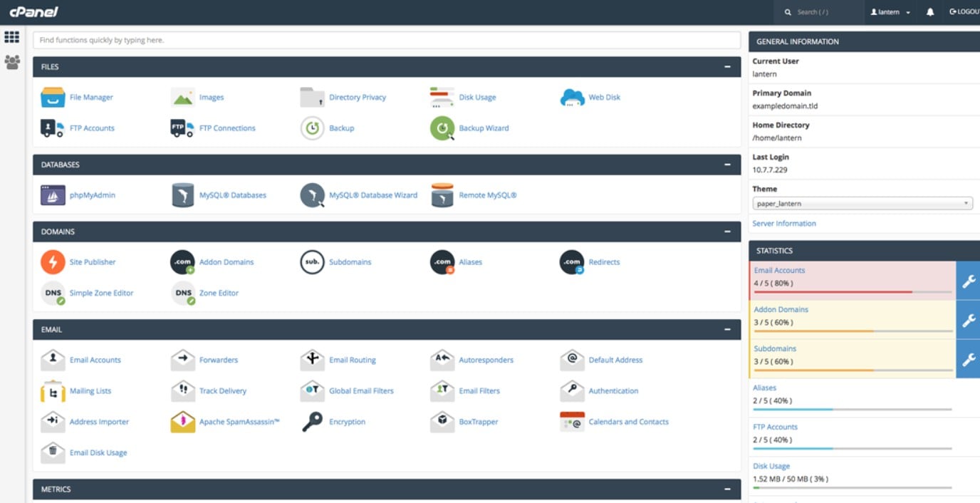Collapse the EMAIL section
Image resolution: width=980 pixels, height=503 pixels.
pos(728,329)
